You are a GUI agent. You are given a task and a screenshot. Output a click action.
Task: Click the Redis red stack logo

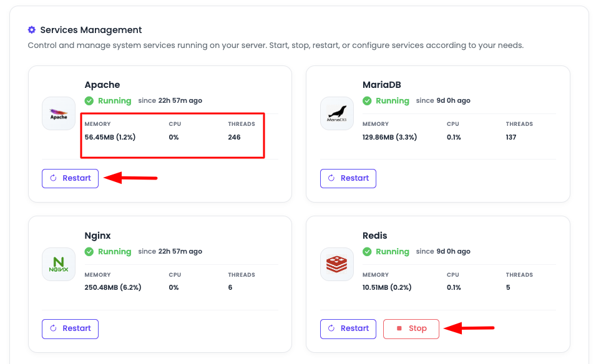point(337,264)
